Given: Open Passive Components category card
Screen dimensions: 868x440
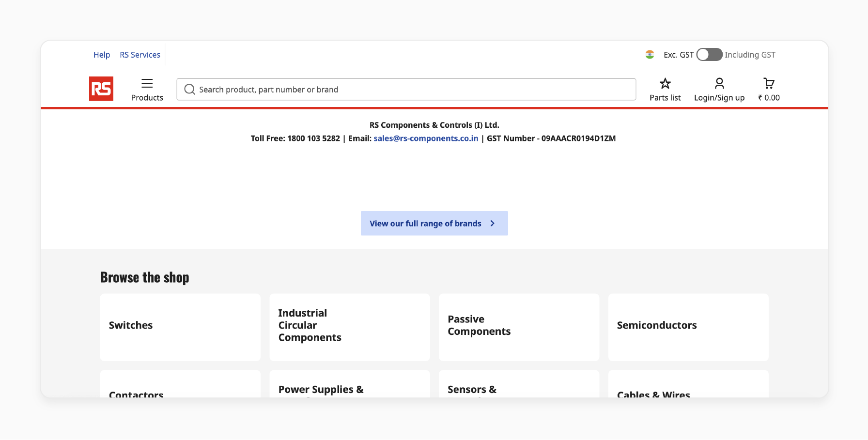Looking at the screenshot, I should pyautogui.click(x=519, y=327).
